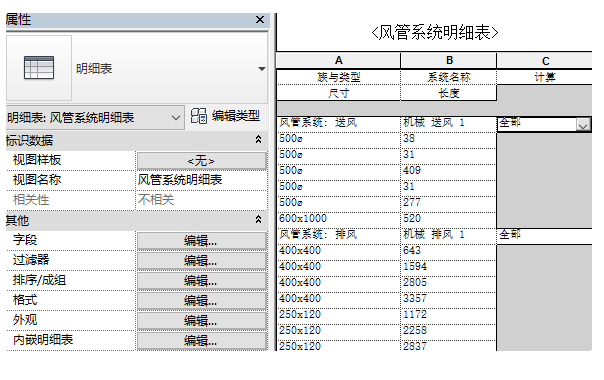This screenshot has width=604, height=380.
Task: Collapse the 其他 section
Action: coord(258,220)
